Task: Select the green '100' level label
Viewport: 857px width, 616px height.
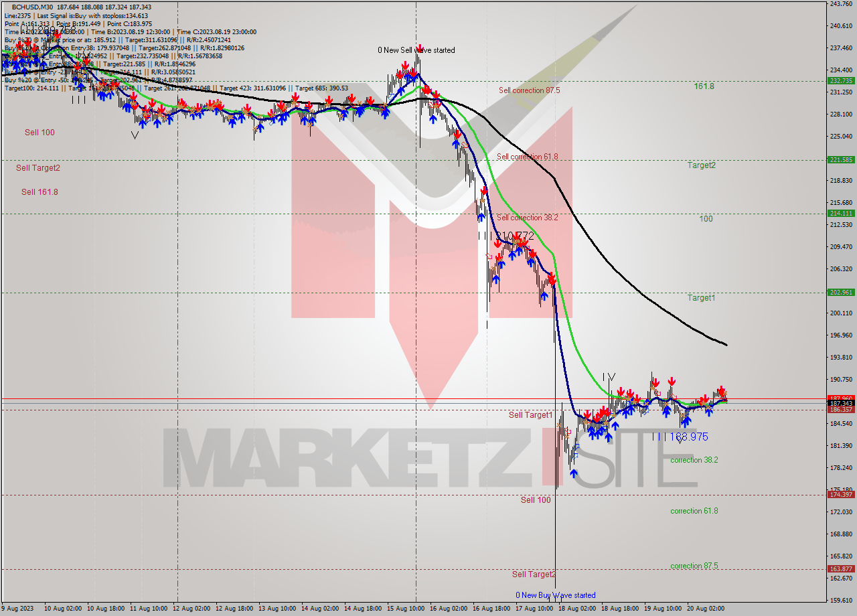Action: coord(706,219)
